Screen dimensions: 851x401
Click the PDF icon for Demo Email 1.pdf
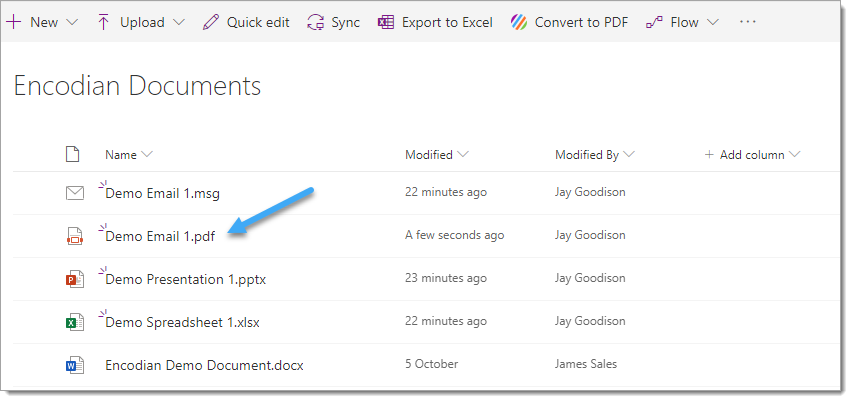(x=74, y=236)
